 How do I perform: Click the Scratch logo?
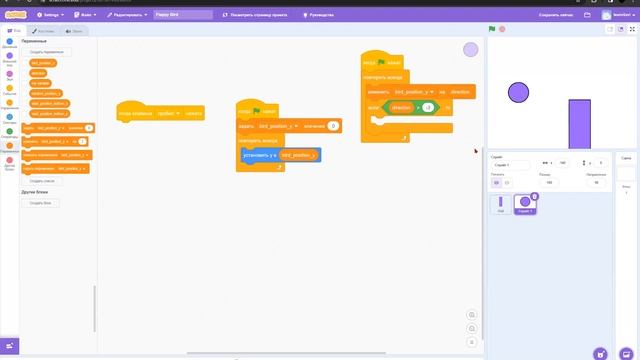coord(16,15)
